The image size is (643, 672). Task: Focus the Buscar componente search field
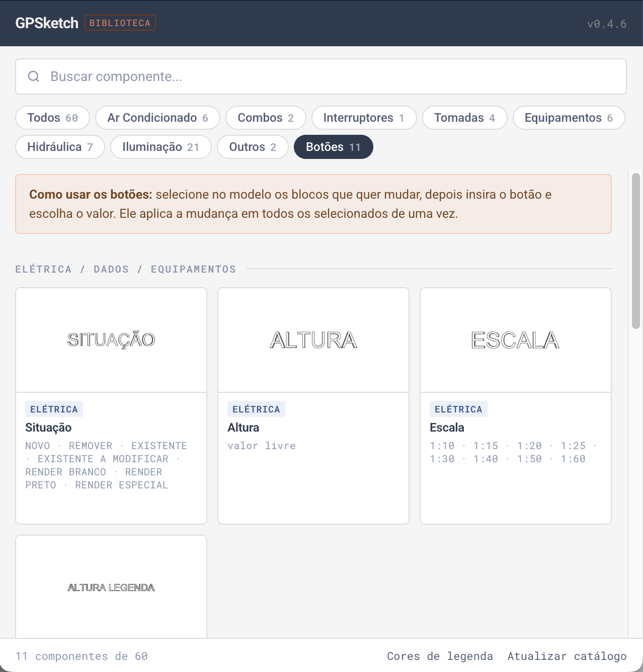(x=321, y=76)
